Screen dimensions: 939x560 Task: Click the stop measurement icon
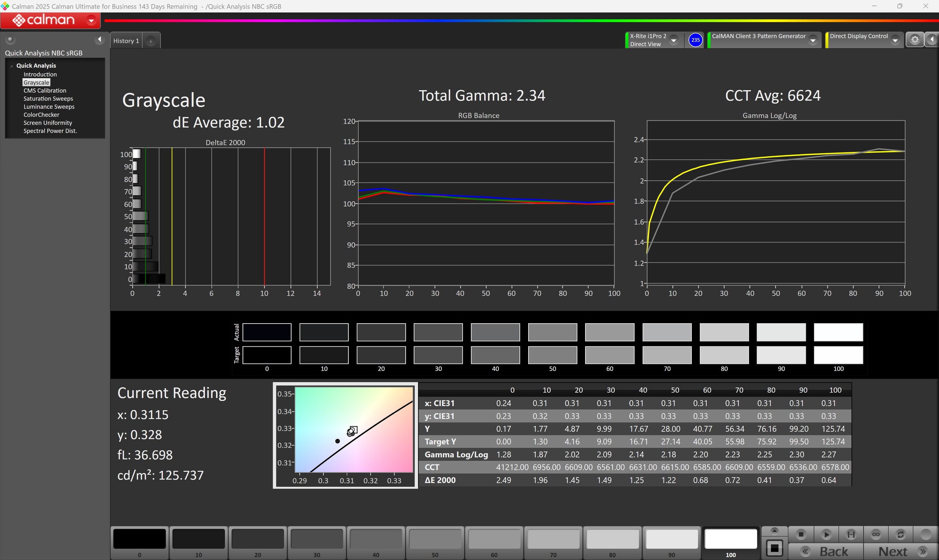tap(800, 534)
